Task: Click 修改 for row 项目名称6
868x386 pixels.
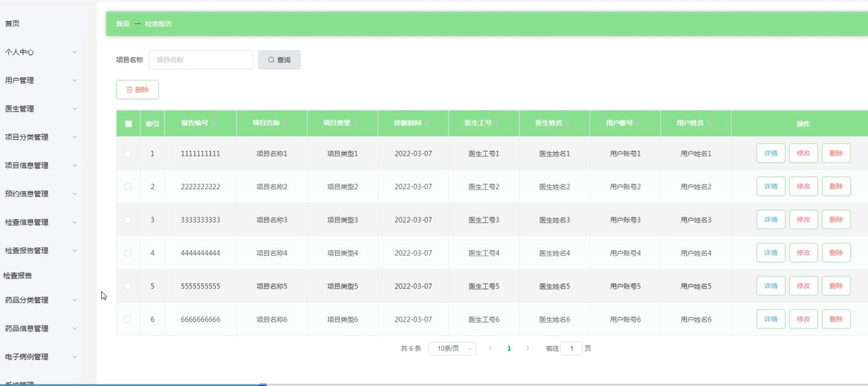Action: coord(804,319)
